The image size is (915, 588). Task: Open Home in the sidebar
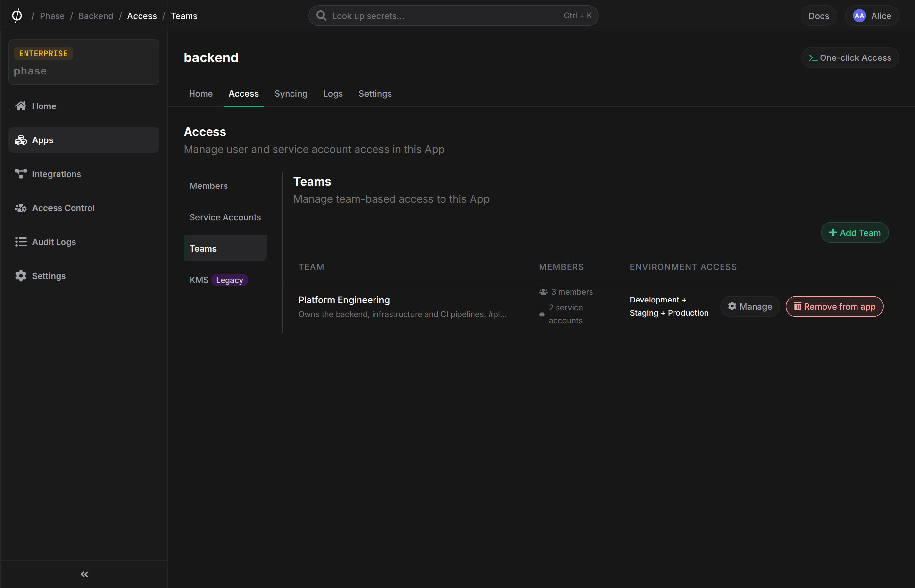pos(84,106)
